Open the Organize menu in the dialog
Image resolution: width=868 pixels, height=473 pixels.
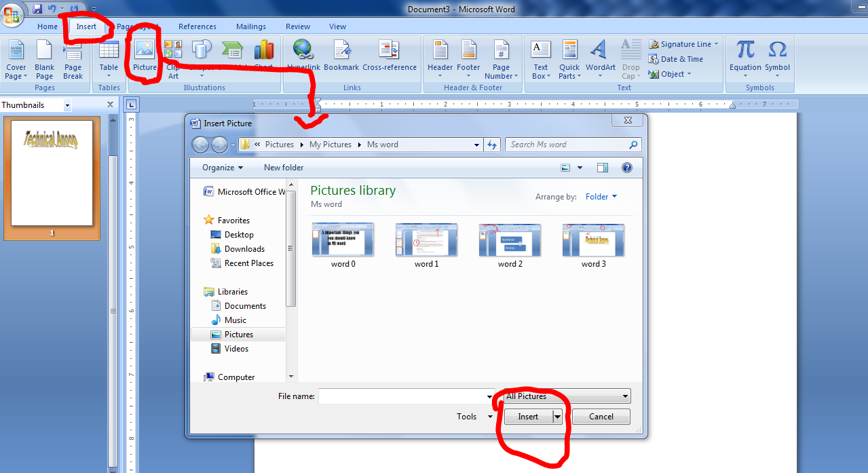pyautogui.click(x=220, y=167)
